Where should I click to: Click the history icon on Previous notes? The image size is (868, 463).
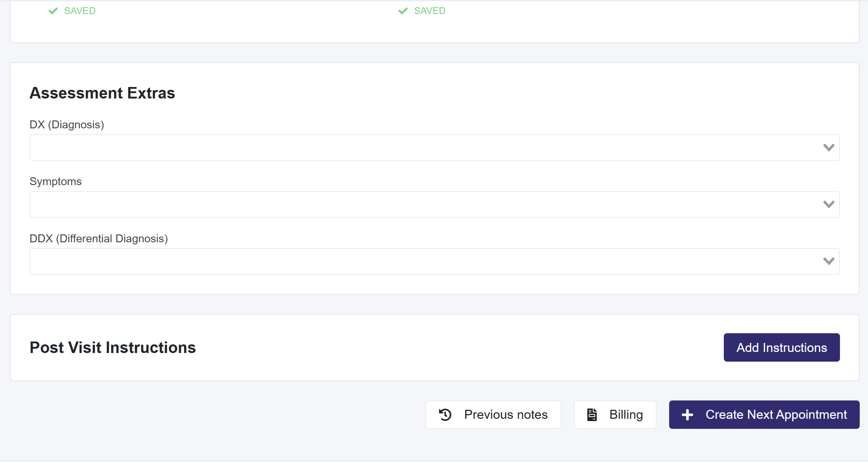click(445, 414)
